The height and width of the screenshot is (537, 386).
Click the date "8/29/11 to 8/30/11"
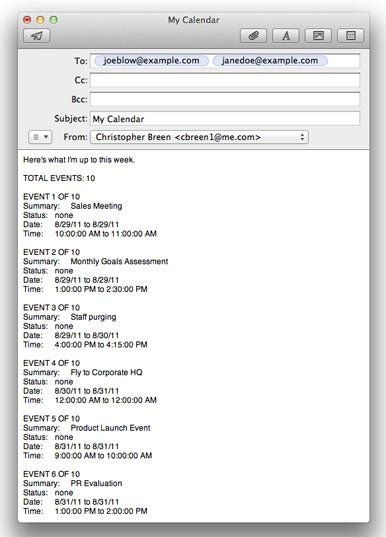click(x=87, y=335)
